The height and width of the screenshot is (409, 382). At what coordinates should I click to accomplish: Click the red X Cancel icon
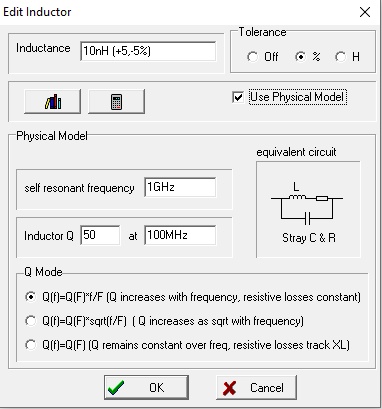click(x=230, y=388)
